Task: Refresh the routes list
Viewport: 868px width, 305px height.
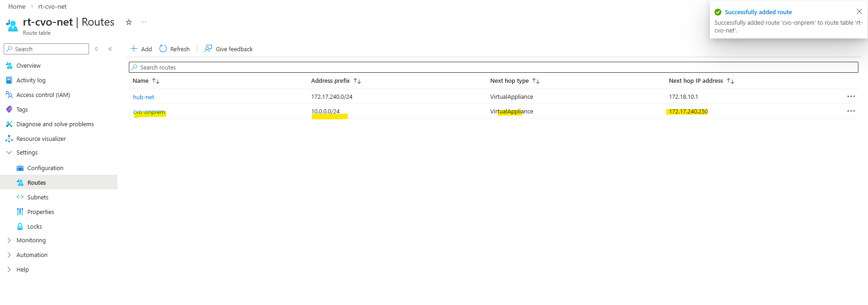Action: 175,49
